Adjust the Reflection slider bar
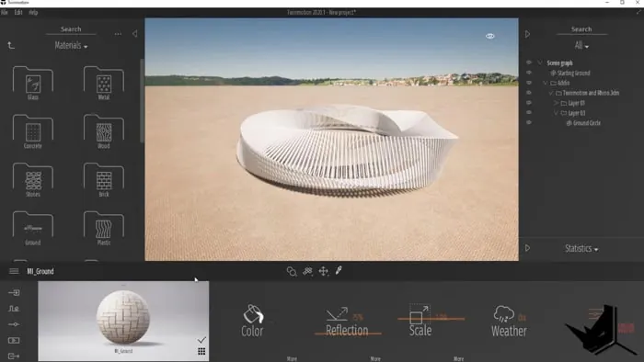 click(x=348, y=334)
